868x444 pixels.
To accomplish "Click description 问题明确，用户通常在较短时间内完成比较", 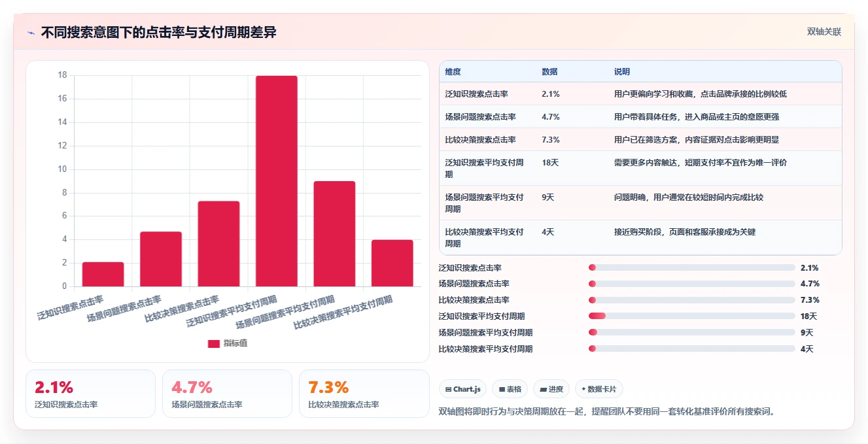I will click(x=689, y=197).
